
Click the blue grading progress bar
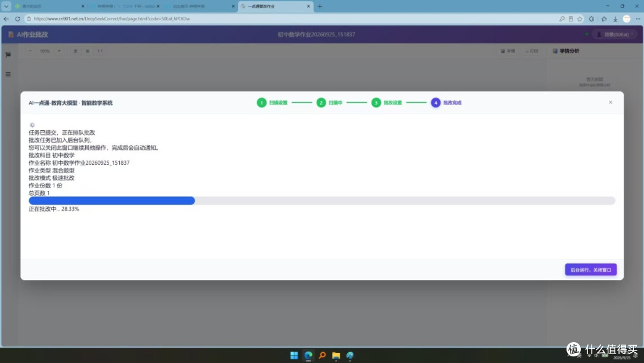click(322, 201)
